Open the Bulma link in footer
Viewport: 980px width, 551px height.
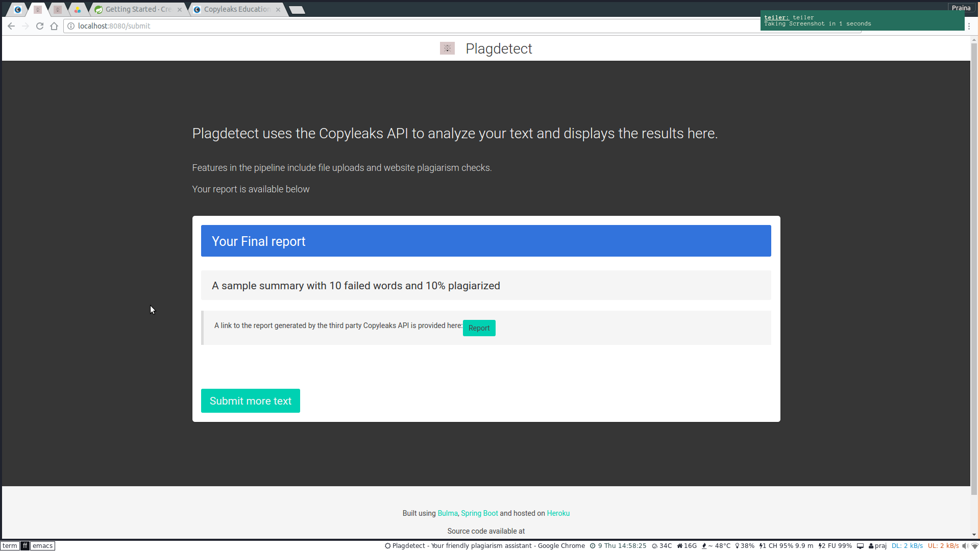448,513
